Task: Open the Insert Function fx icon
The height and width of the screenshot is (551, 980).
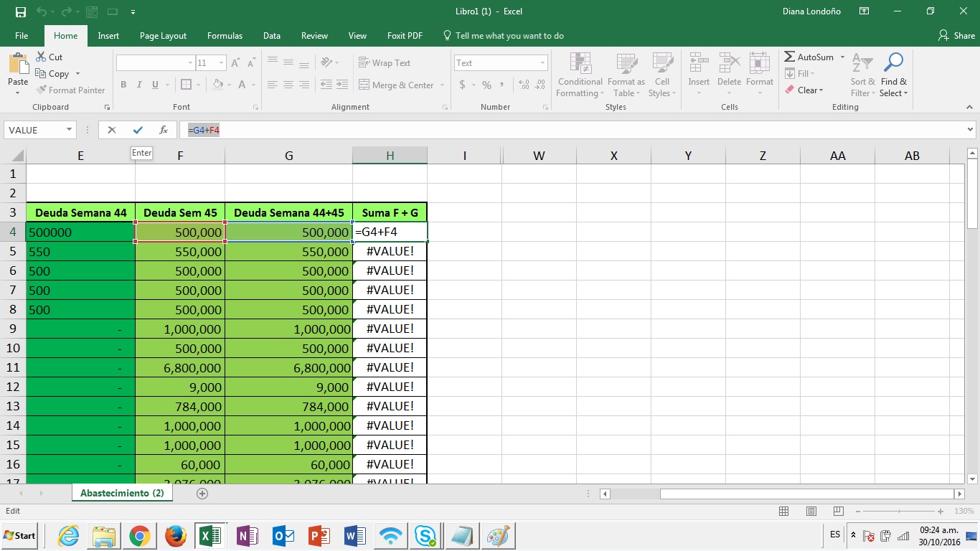Action: point(163,130)
